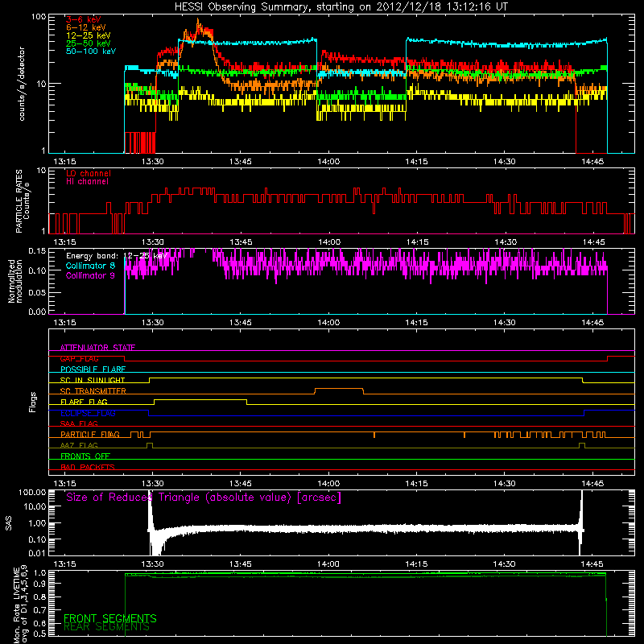Click the GAP_FLAG label
The width and height of the screenshot is (644, 644).
click(79, 358)
